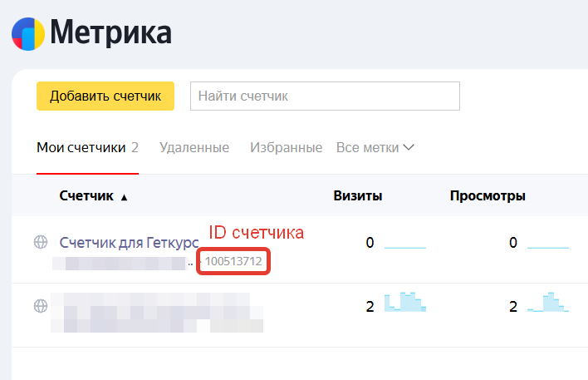This screenshot has height=380, width=588.
Task: Focus the Найти счетчик search field
Action: [325, 96]
